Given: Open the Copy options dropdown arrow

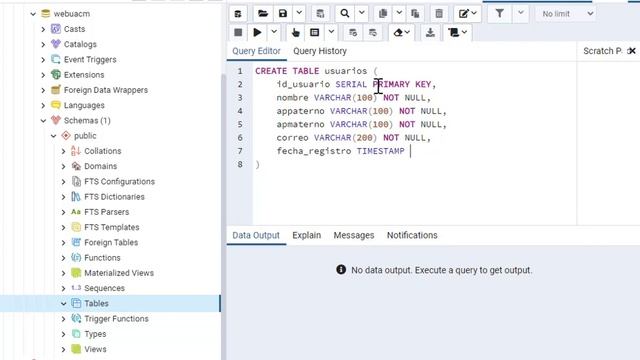Looking at the screenshot, I should pyautogui.click(x=399, y=13).
